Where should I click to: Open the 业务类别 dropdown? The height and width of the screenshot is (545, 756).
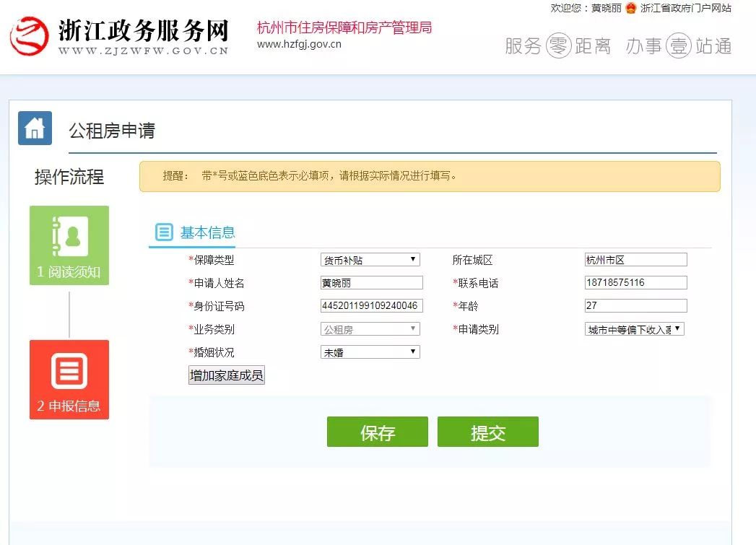[x=370, y=329]
